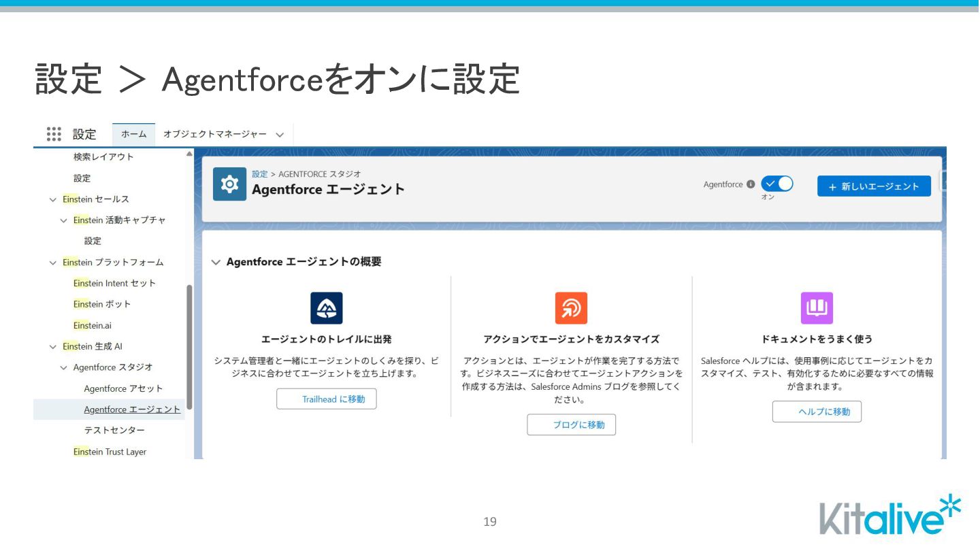Collapse the Einstein セールス tree node
The height and width of the screenshot is (551, 980).
(x=53, y=199)
